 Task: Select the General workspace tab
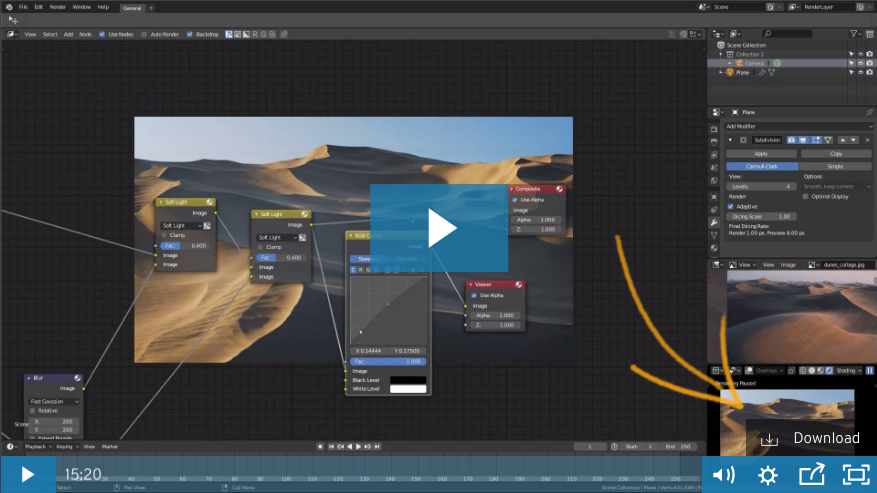point(132,8)
